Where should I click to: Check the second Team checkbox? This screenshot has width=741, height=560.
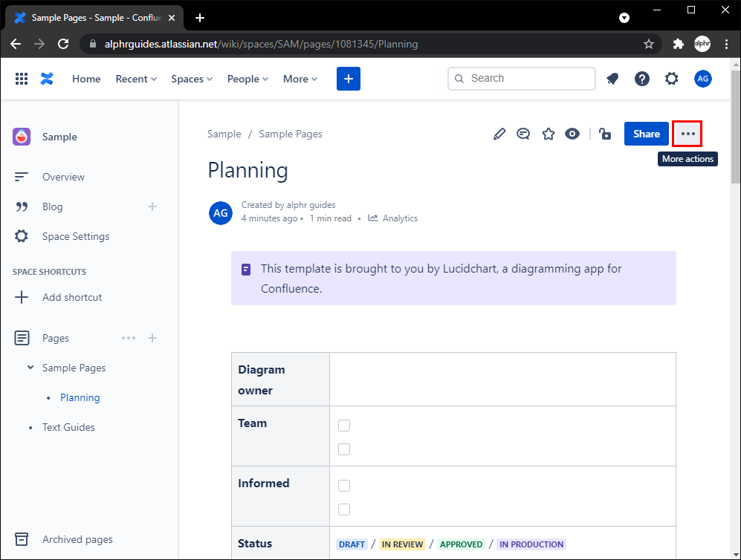(344, 449)
